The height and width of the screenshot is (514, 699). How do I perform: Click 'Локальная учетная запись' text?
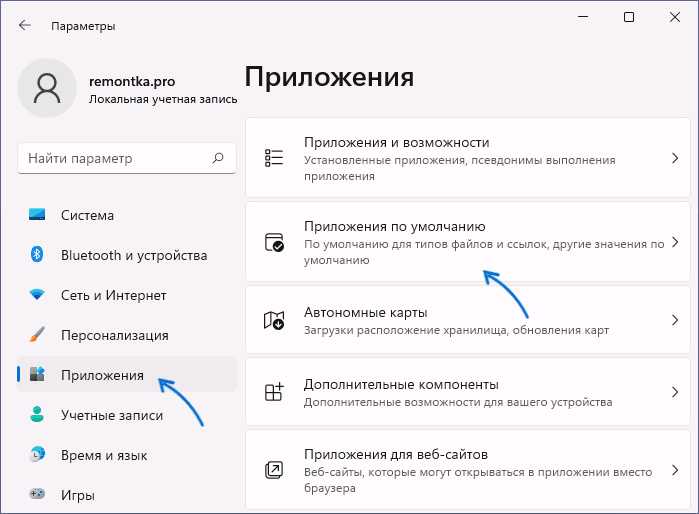tap(163, 99)
